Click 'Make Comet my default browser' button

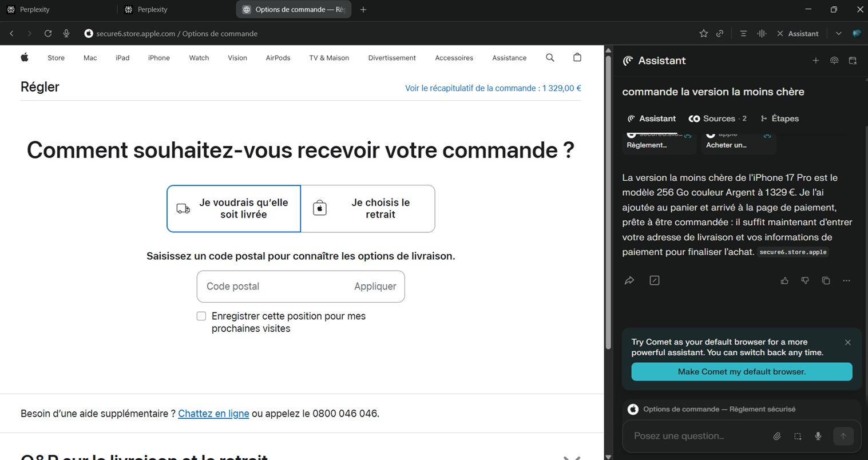click(x=742, y=371)
